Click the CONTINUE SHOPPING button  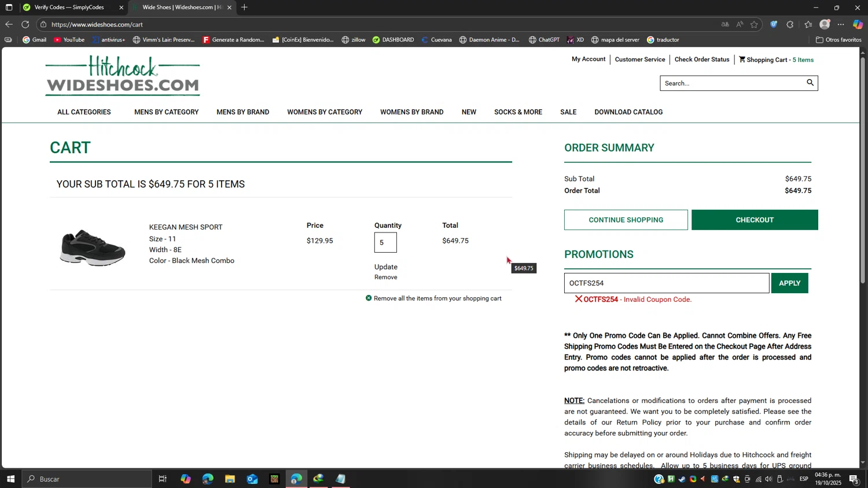(x=626, y=220)
